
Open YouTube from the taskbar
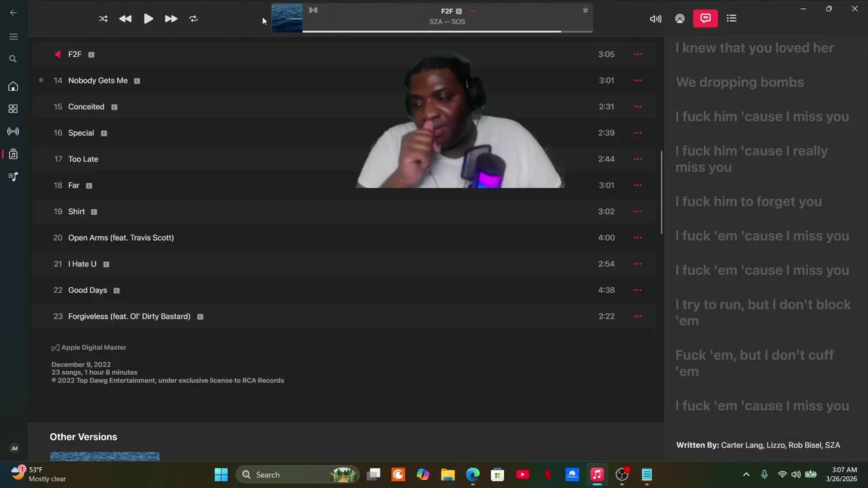[522, 474]
